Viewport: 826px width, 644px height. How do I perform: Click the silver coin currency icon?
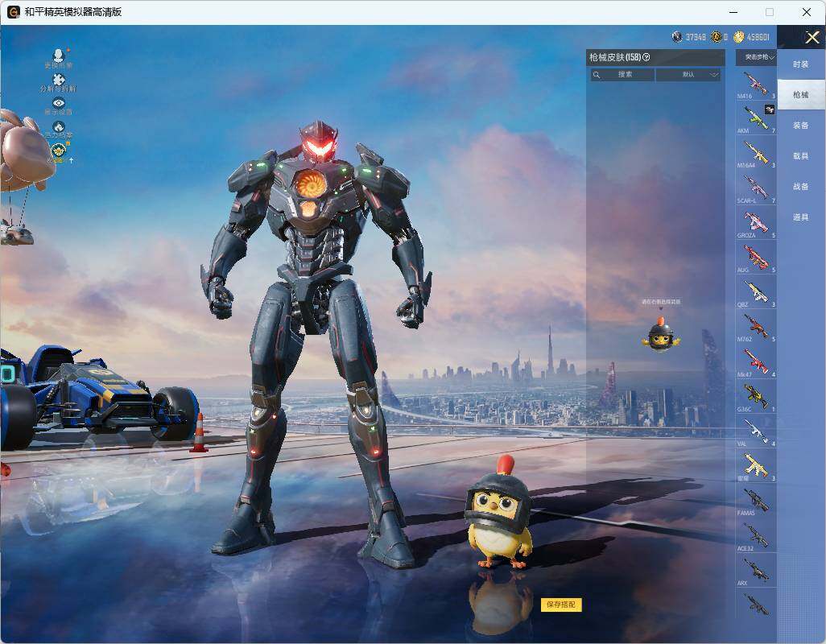tap(677, 37)
